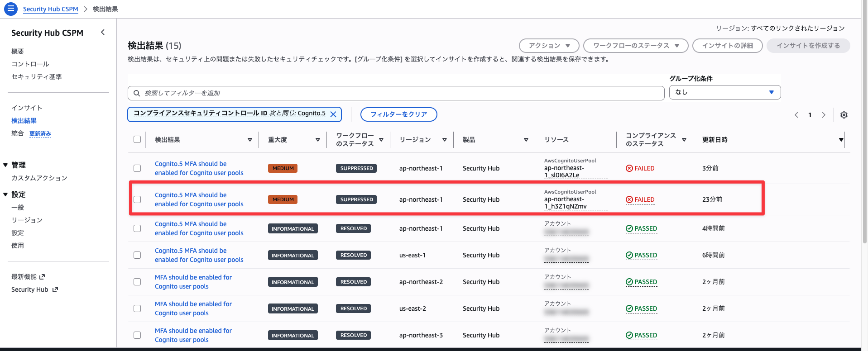Sort by 更新日時 column arrow

pos(841,140)
